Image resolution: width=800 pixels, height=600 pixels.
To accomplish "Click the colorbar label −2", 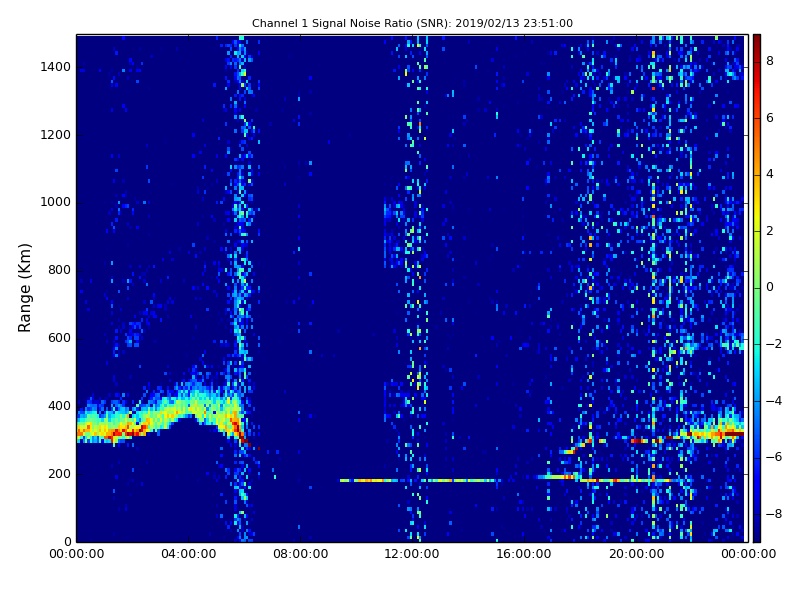I will pos(774,344).
